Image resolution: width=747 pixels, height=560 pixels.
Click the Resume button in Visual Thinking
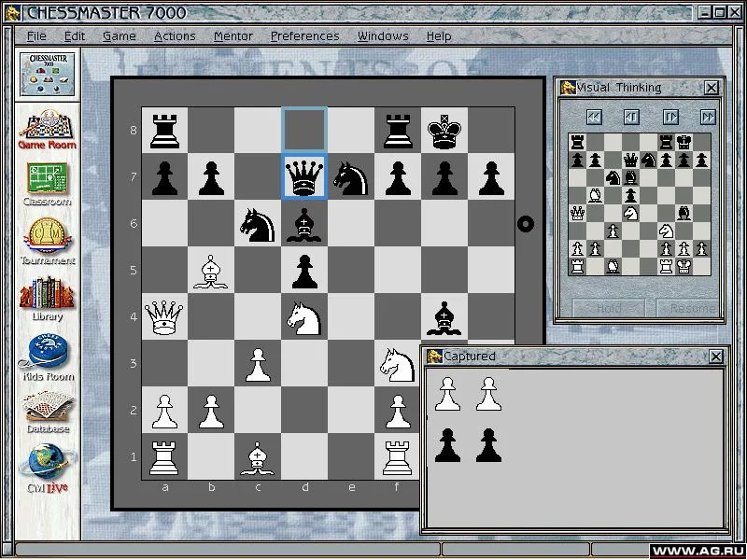click(x=688, y=308)
